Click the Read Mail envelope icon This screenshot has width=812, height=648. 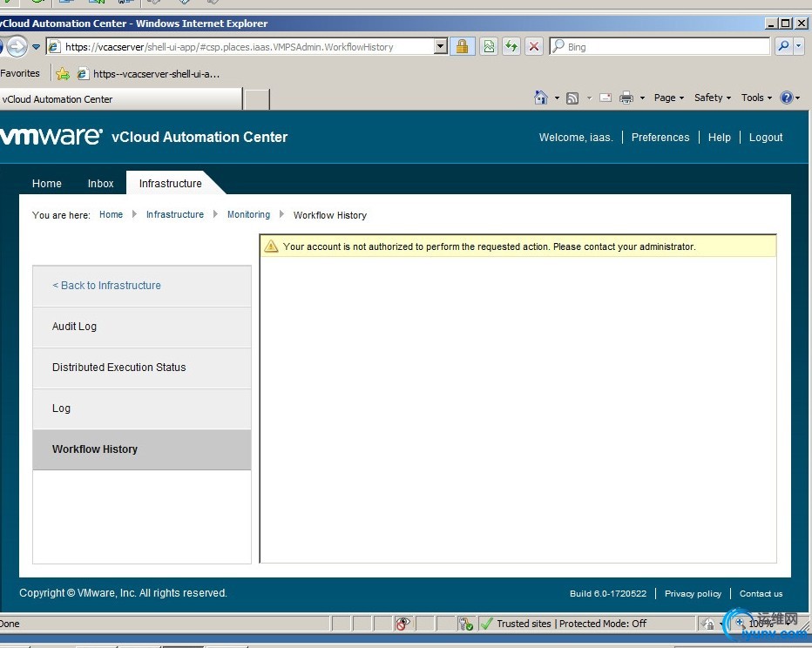(606, 98)
